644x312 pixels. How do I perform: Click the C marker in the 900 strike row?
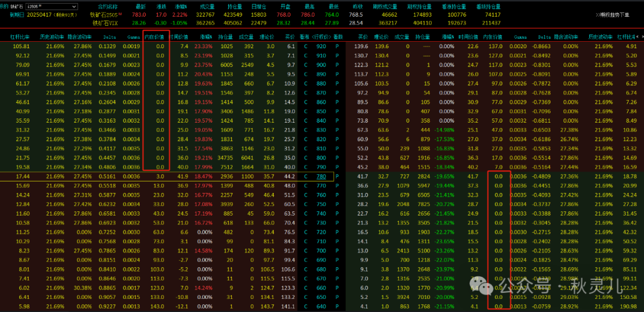point(305,65)
